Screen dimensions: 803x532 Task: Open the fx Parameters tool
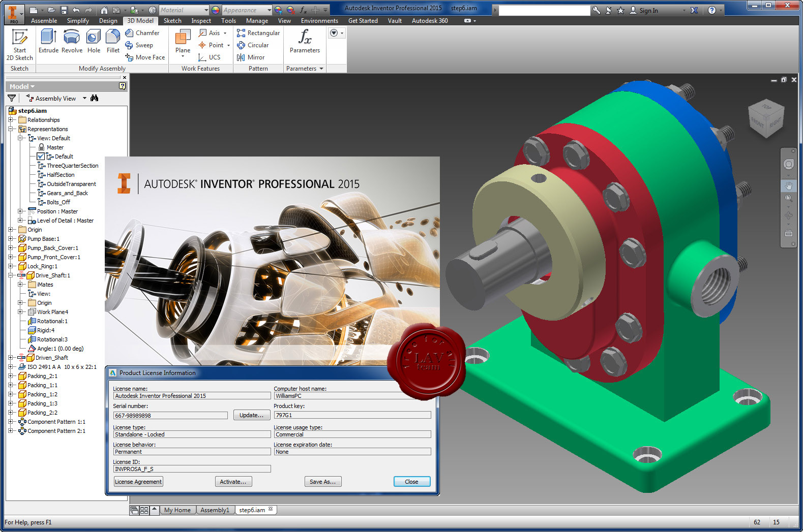(305, 41)
